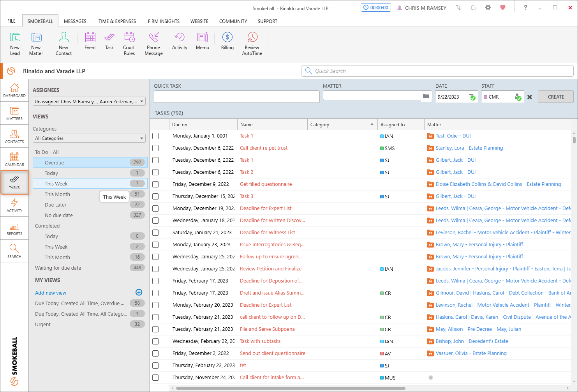Open Review AutoTime
This screenshot has width=578, height=392.
pos(252,44)
